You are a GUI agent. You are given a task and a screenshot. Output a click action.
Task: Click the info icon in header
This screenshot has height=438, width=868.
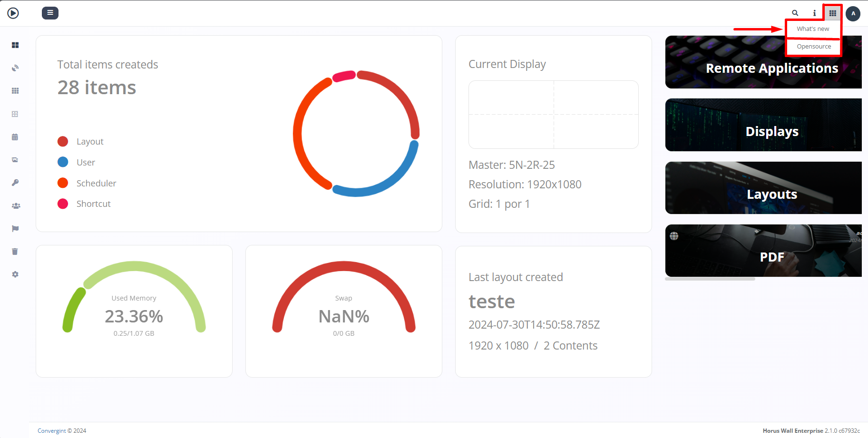[x=814, y=13]
